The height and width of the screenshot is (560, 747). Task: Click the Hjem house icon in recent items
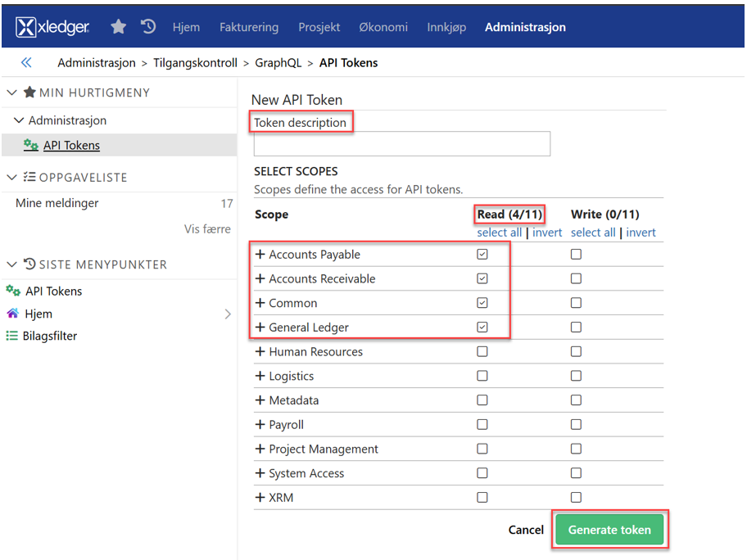tap(12, 314)
